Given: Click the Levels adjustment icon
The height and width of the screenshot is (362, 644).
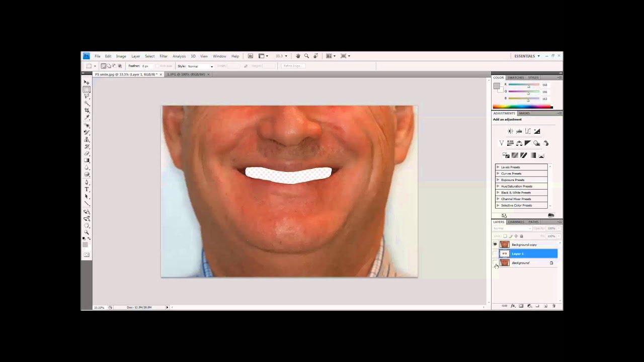Looking at the screenshot, I should (519, 131).
